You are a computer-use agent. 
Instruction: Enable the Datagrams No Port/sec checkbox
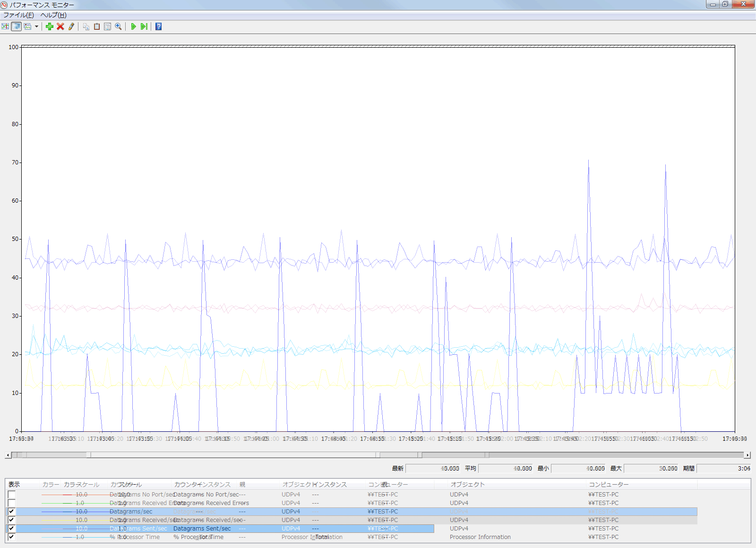pos(12,495)
